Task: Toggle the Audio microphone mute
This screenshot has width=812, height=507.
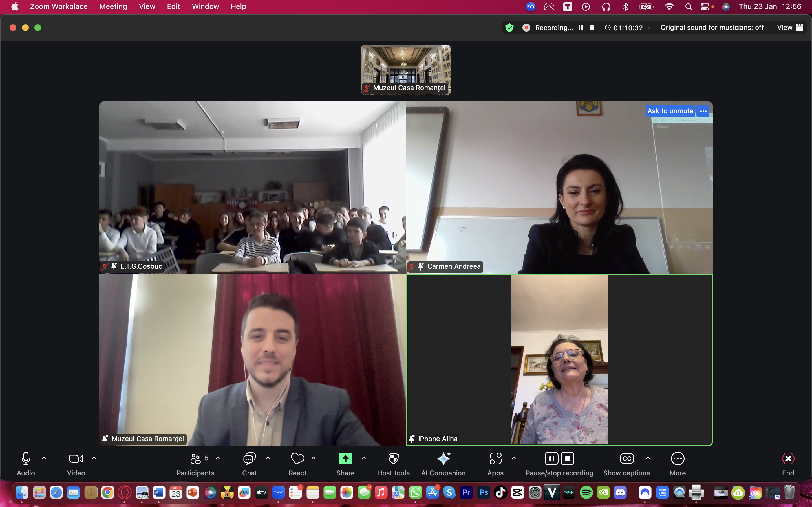Action: pos(26,459)
